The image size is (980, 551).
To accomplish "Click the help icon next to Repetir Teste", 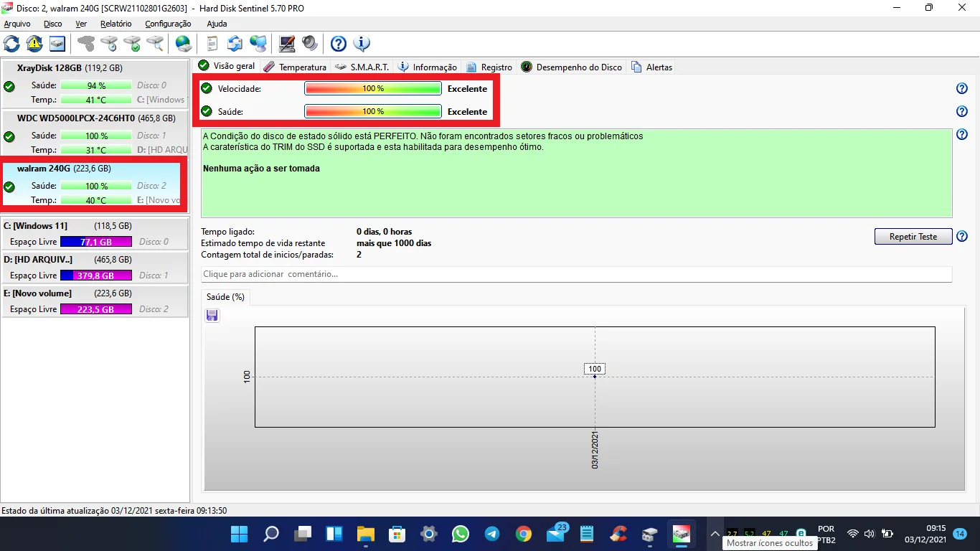I will (x=962, y=237).
